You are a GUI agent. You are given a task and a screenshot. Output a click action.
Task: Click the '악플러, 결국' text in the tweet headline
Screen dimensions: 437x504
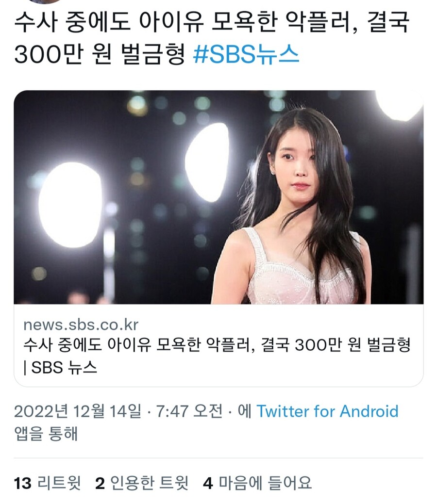(x=348, y=22)
